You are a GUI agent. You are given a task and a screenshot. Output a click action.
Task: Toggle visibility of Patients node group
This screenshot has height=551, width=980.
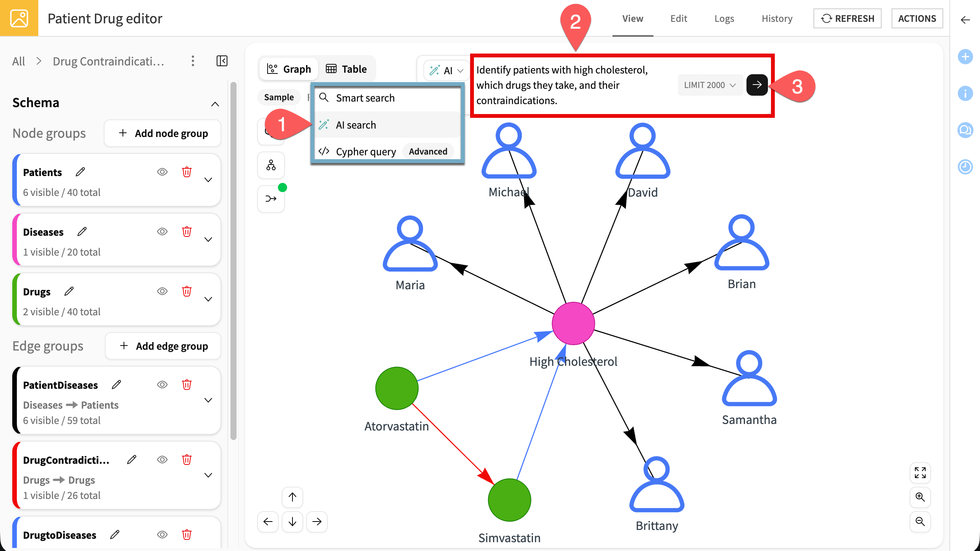[x=162, y=172]
